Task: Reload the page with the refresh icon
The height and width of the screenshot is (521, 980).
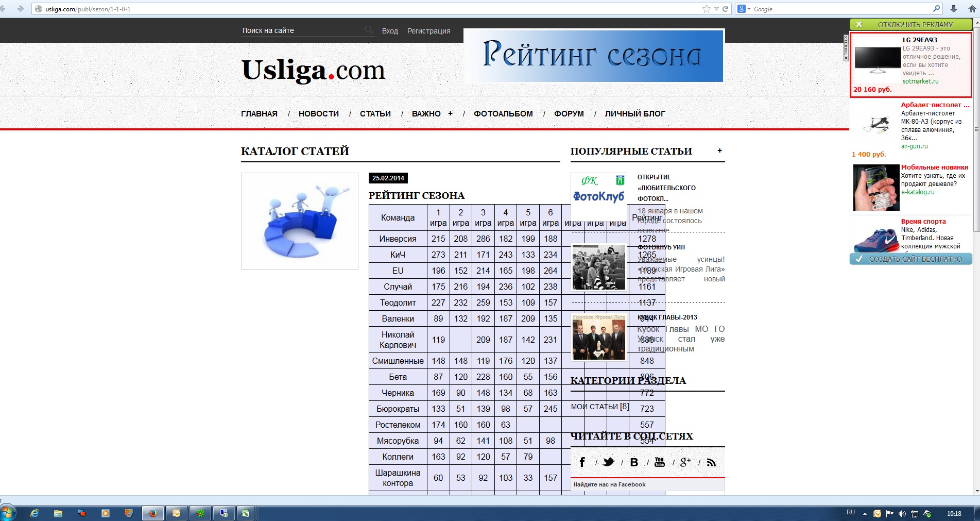Action: pyautogui.click(x=725, y=9)
